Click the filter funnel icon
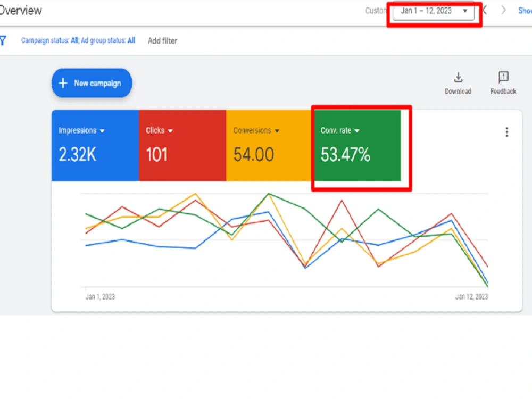 pyautogui.click(x=3, y=41)
